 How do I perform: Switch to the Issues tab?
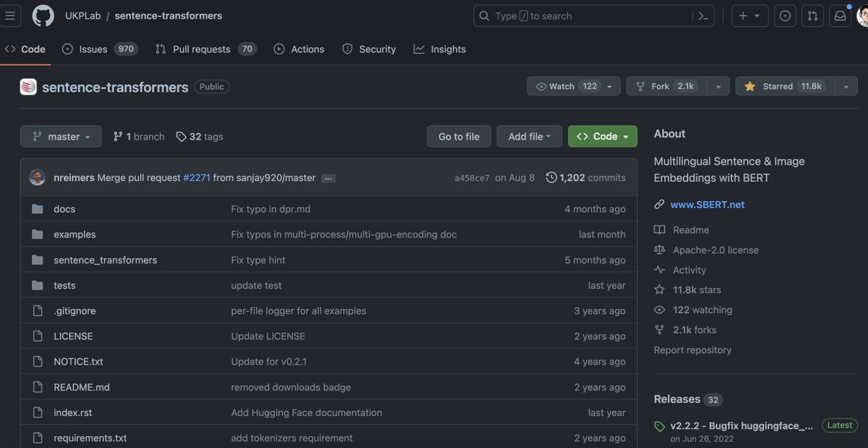click(x=100, y=49)
